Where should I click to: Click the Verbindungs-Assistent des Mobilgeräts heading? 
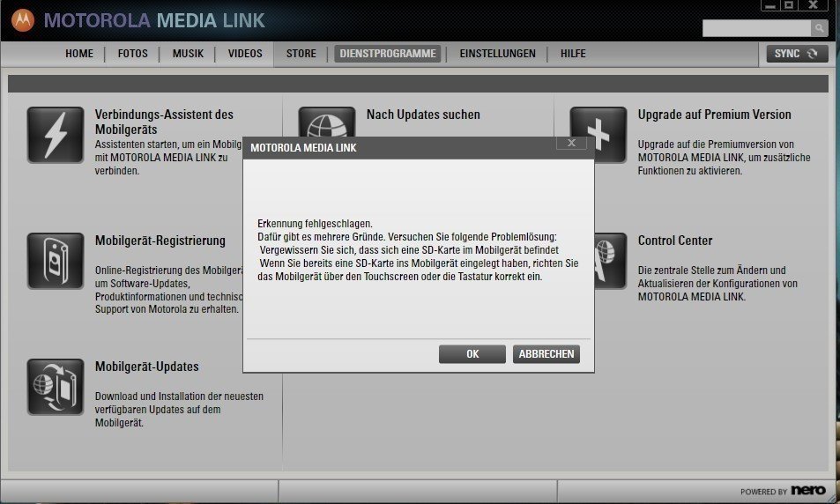click(164, 122)
